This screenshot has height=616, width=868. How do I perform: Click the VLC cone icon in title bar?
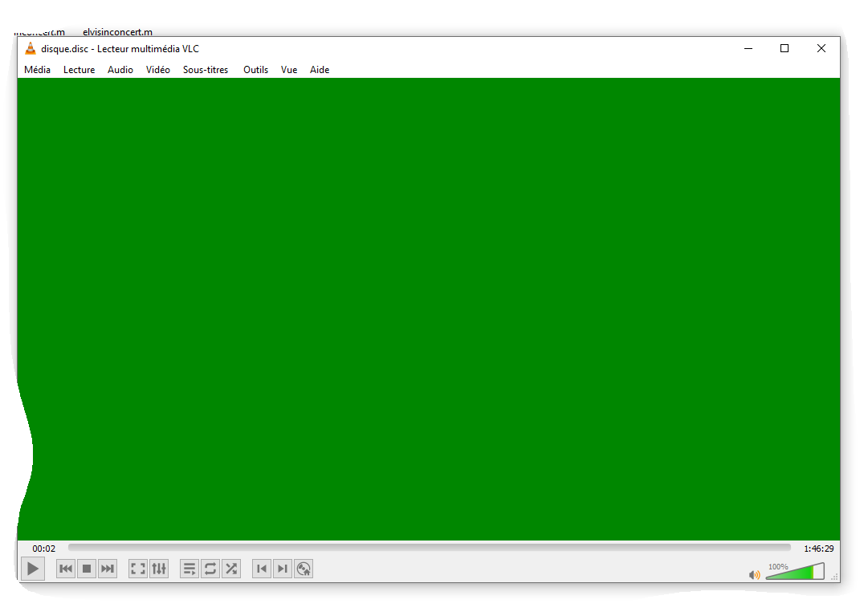[x=31, y=48]
